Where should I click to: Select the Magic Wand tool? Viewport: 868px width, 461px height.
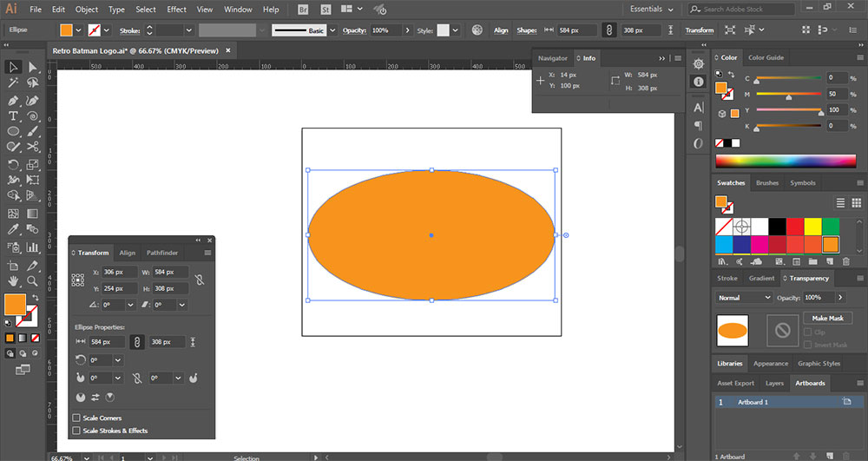coord(14,83)
